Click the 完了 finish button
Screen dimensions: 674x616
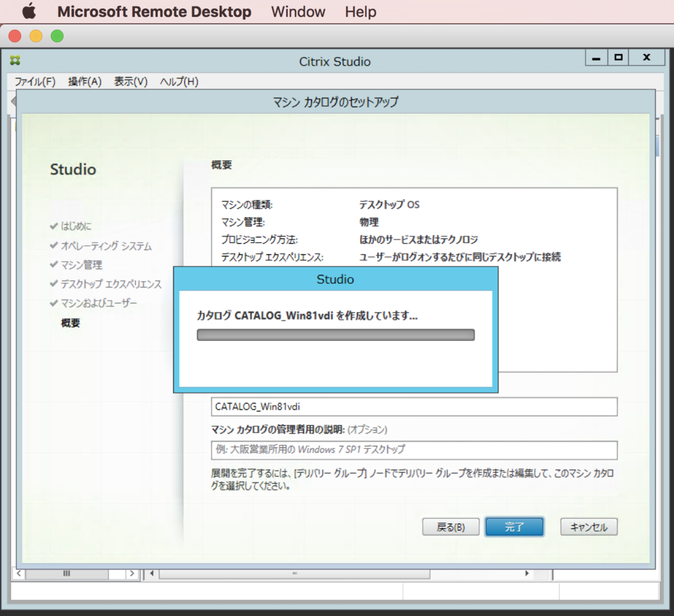(x=514, y=526)
